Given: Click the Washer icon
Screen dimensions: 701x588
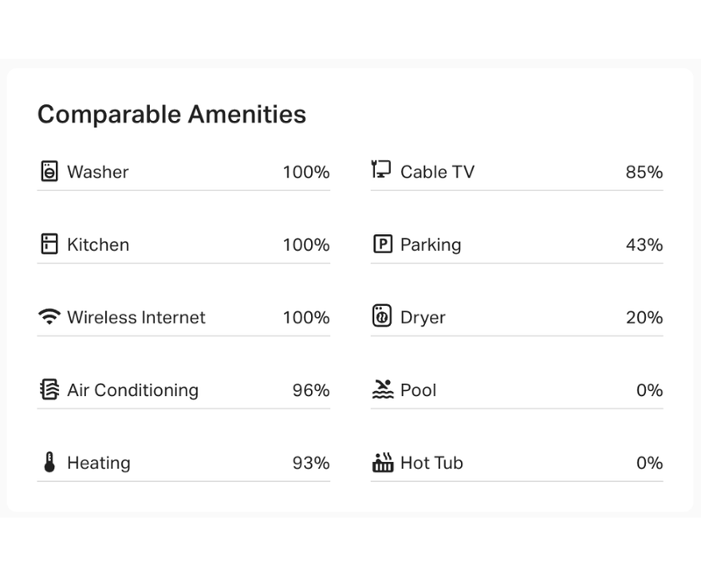Looking at the screenshot, I should [49, 172].
